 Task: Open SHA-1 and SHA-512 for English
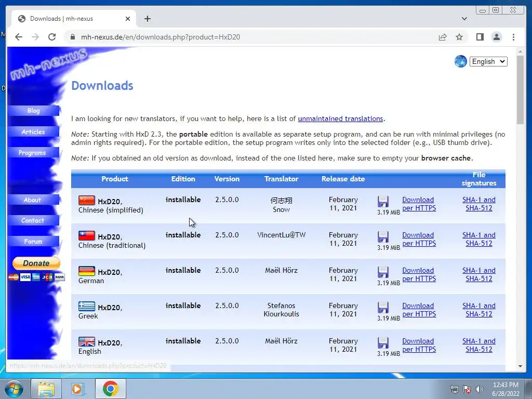478,345
